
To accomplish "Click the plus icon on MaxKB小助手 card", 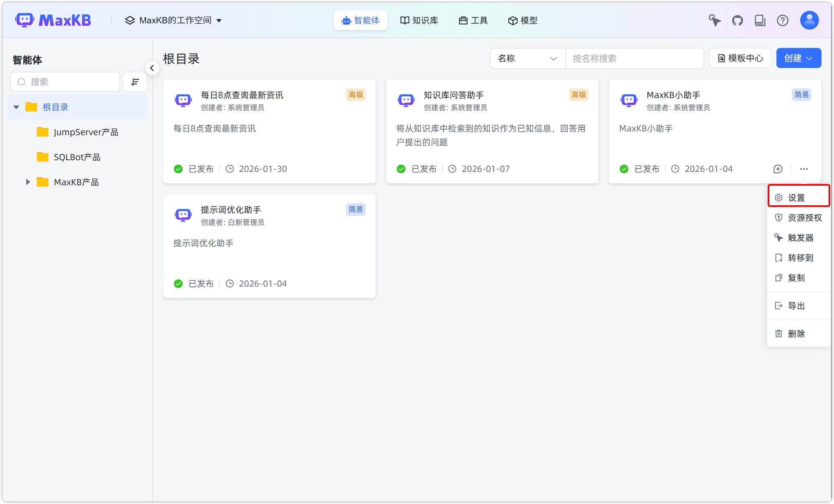I will (x=777, y=169).
